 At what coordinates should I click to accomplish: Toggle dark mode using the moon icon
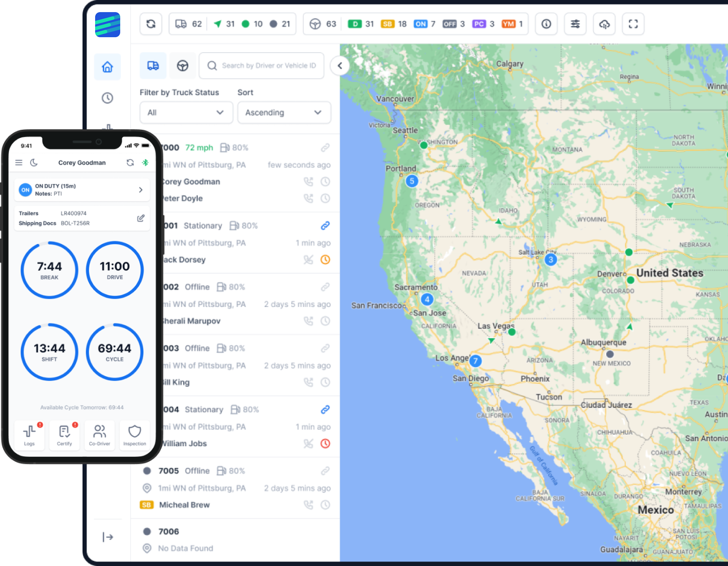click(x=33, y=162)
